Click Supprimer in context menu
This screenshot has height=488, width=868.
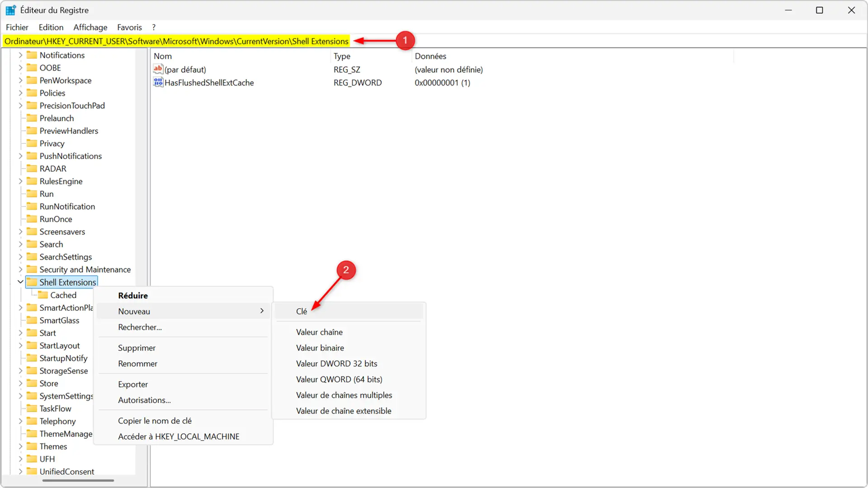point(184,348)
